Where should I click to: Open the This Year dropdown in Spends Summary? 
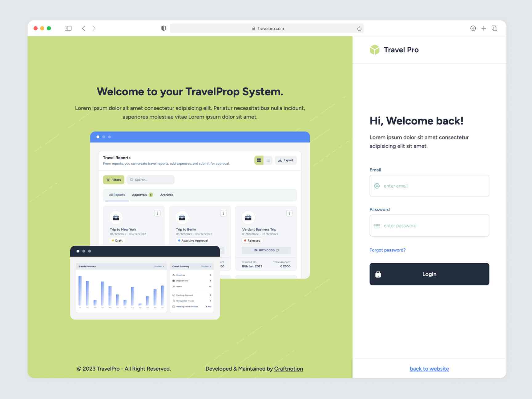point(159,266)
